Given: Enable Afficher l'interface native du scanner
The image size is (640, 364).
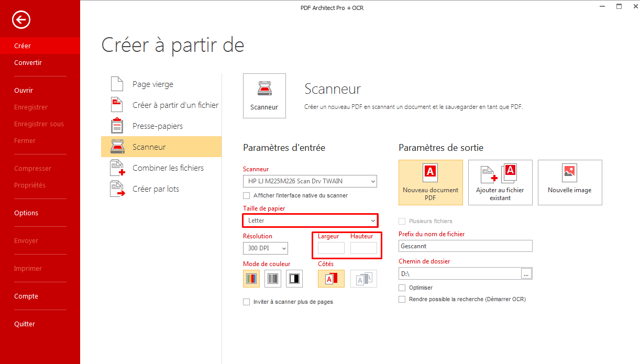Looking at the screenshot, I should pos(246,195).
